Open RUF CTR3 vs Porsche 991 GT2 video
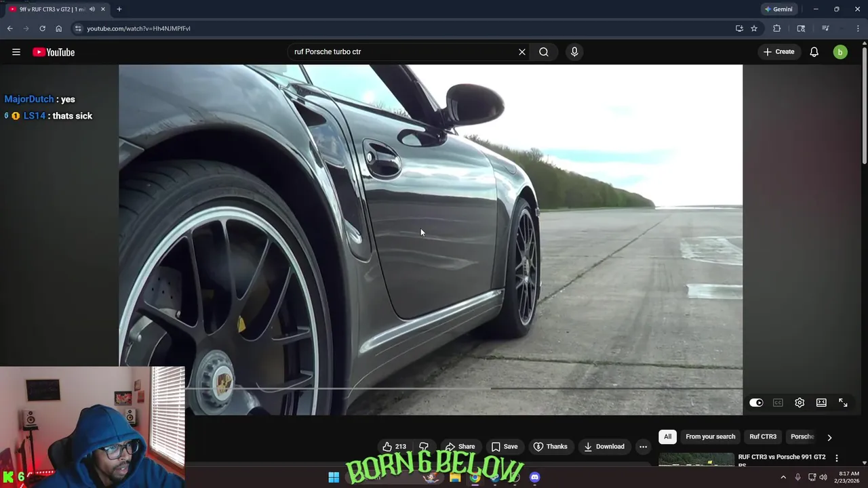The height and width of the screenshot is (488, 868). [782, 460]
